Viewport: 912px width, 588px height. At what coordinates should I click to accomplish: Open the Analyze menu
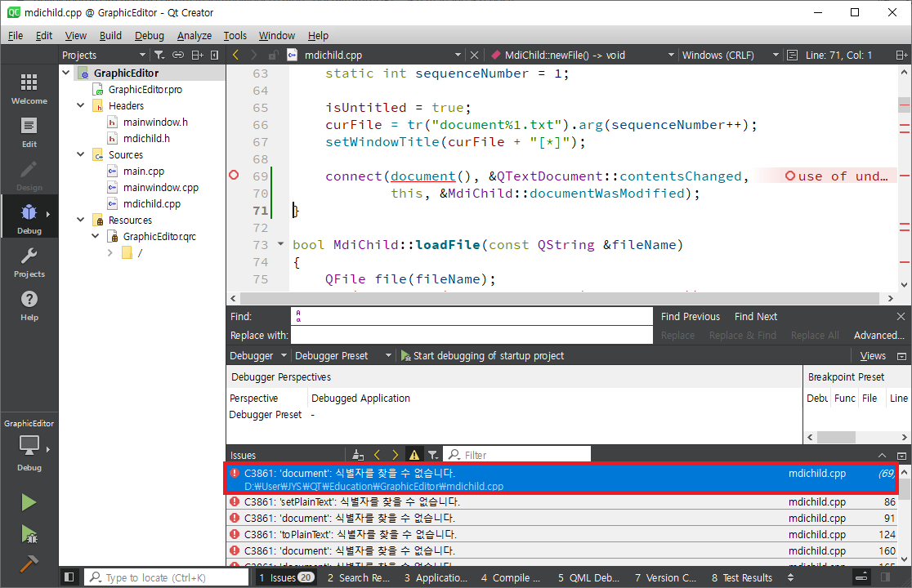pyautogui.click(x=194, y=35)
